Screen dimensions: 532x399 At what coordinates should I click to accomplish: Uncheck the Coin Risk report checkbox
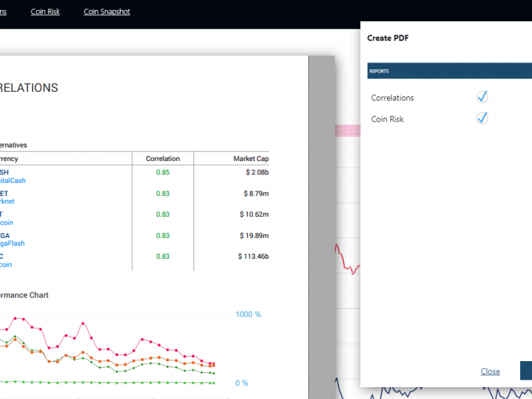click(x=482, y=118)
